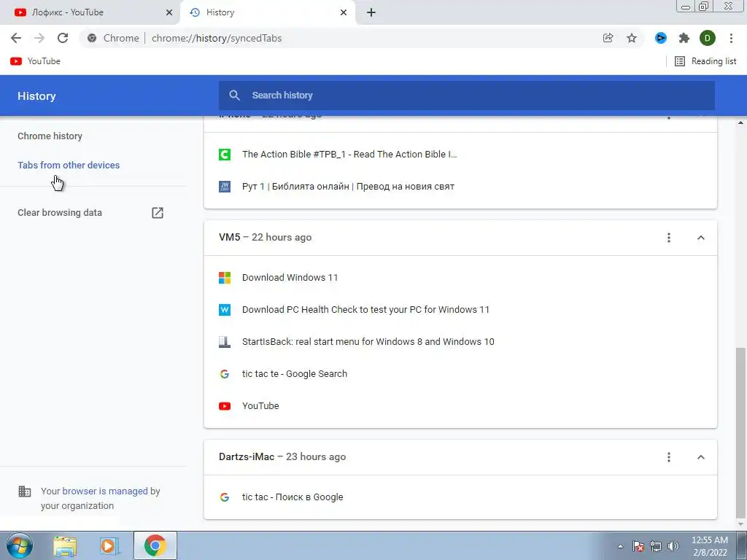Click Google favicon beside tic tac - Поиск
Viewport: 747px width, 560px height.
point(225,497)
